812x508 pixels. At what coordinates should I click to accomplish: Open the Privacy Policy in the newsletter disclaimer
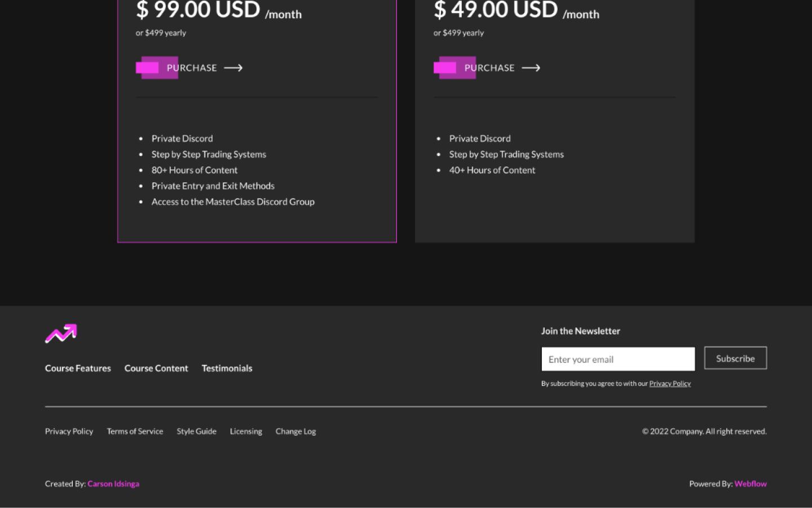tap(670, 383)
